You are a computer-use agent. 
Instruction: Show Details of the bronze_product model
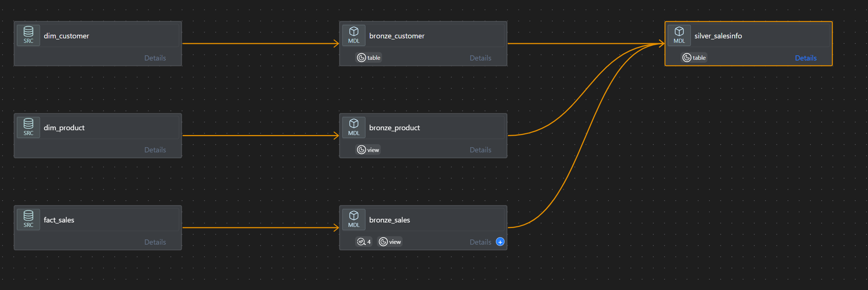[x=480, y=150]
